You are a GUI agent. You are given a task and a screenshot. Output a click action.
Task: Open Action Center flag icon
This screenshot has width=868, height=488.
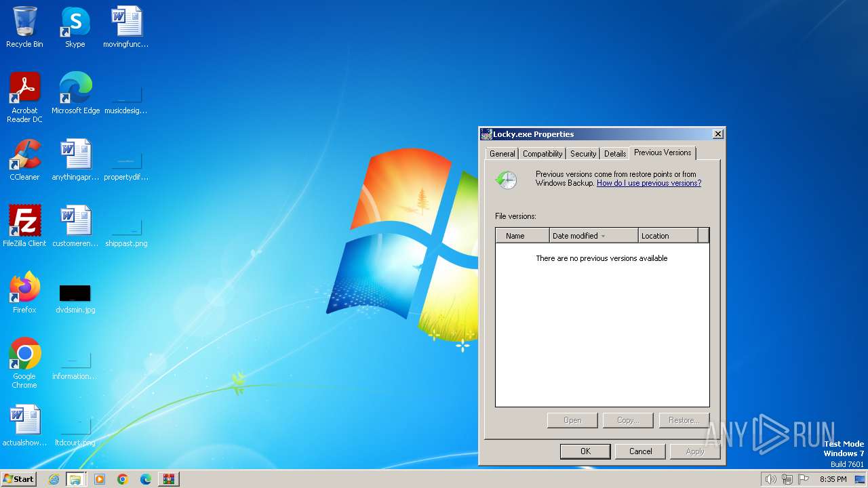coord(804,479)
